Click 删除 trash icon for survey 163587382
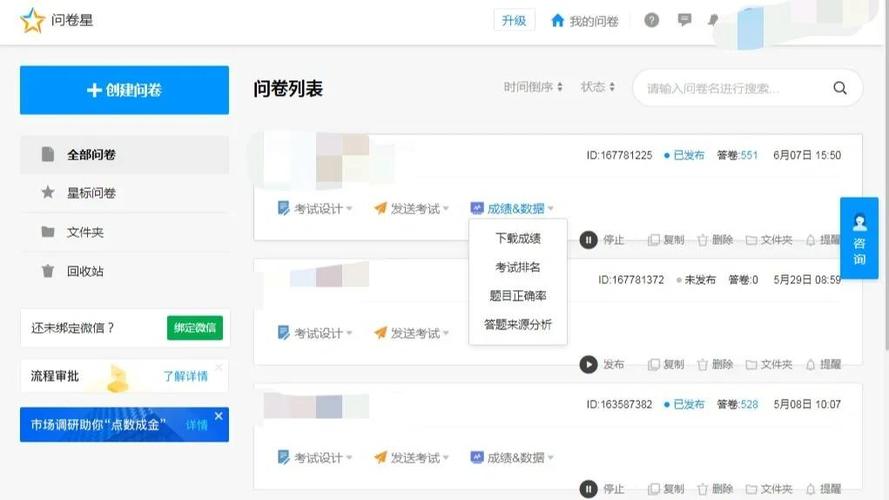 coord(702,489)
